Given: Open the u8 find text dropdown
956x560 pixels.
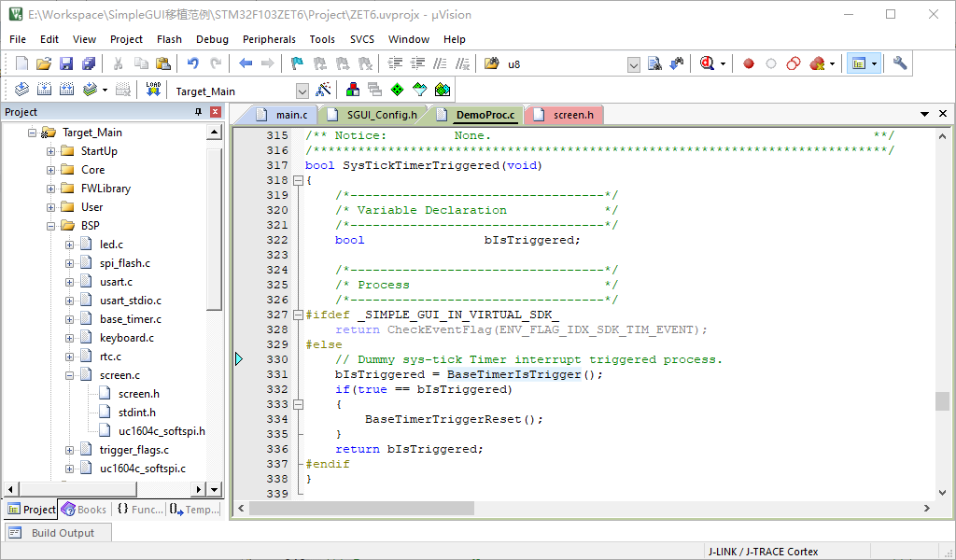Looking at the screenshot, I should [x=634, y=64].
